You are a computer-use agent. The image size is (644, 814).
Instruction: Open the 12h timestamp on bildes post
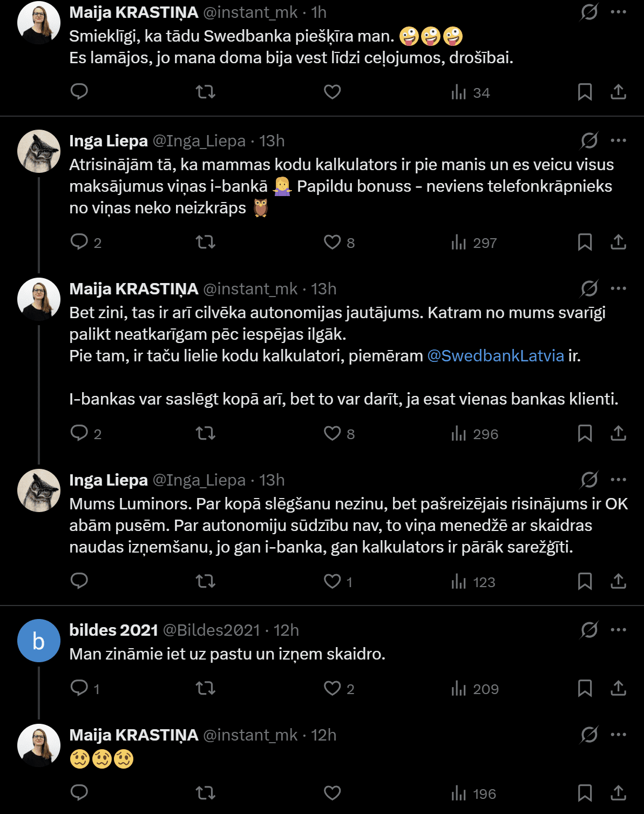286,630
